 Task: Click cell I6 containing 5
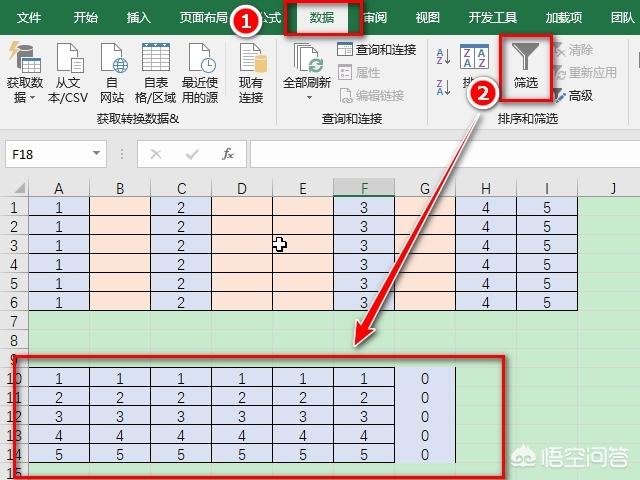click(547, 302)
